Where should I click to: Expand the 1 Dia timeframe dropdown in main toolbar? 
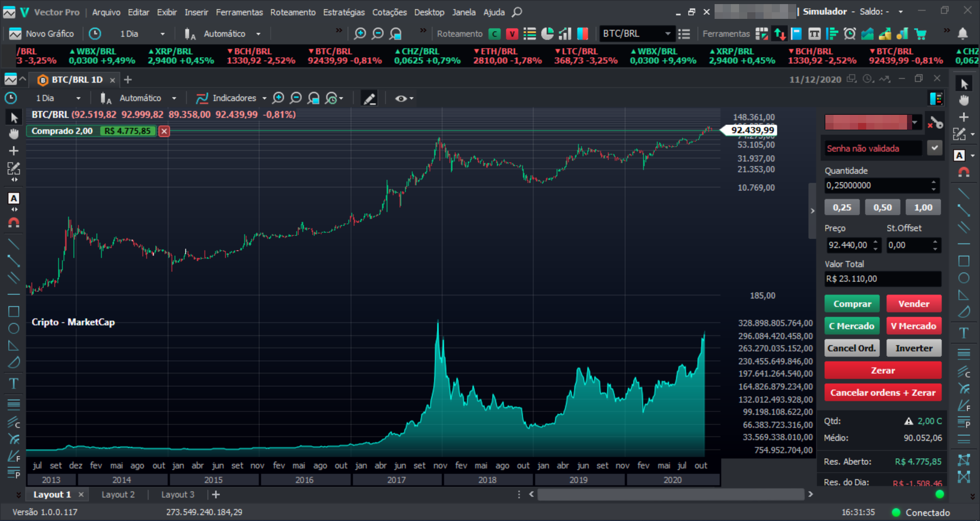(x=163, y=34)
